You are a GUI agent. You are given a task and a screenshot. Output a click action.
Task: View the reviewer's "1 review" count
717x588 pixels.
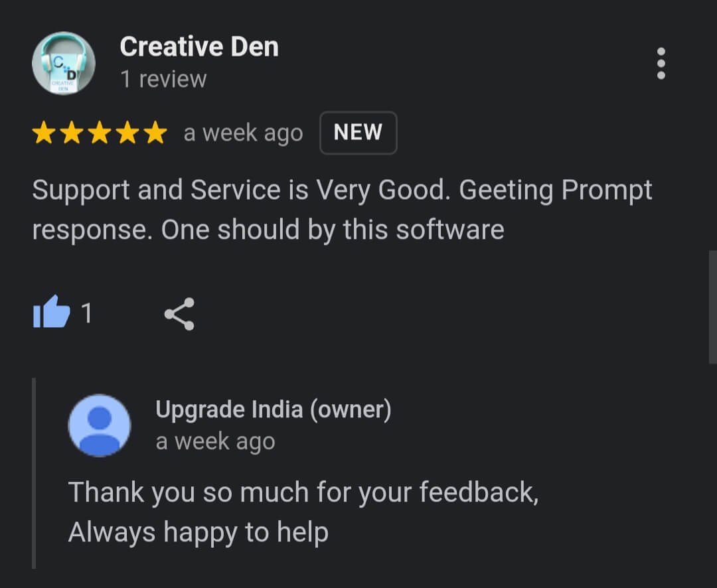163,79
